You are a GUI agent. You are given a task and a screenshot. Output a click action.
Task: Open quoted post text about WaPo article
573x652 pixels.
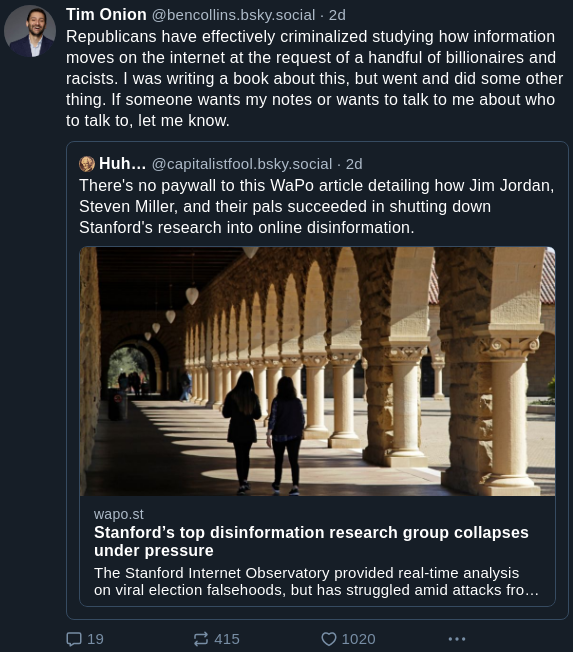tap(316, 206)
